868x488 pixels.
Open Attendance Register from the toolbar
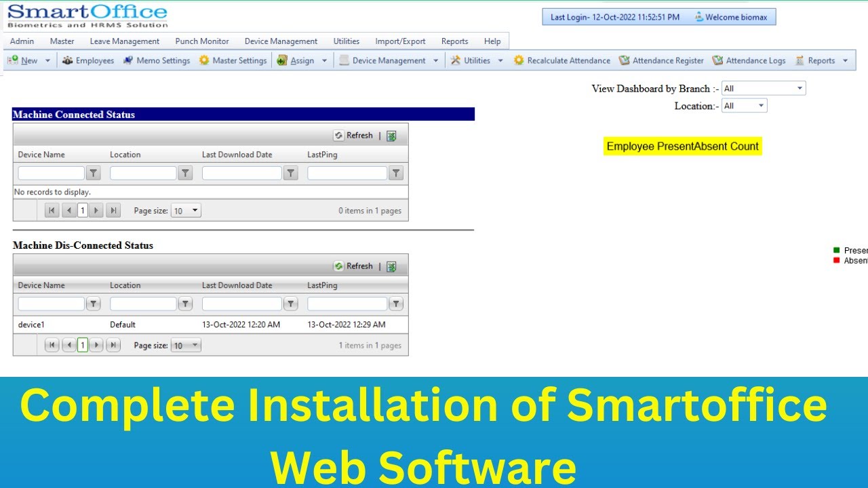coord(661,60)
